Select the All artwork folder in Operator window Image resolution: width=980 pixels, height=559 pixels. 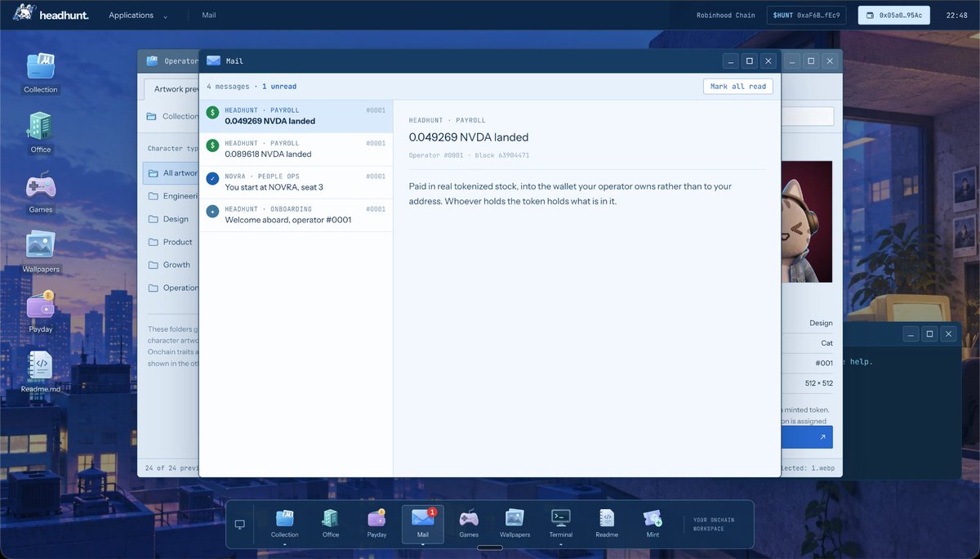[171, 172]
